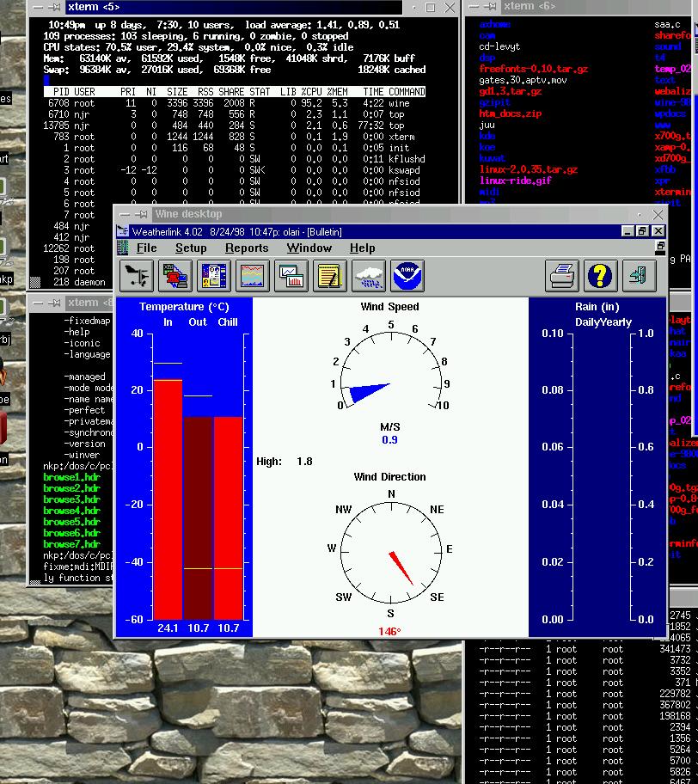The image size is (698, 784).
Task: Open the Weatherlink title bar system menu icon
Action: [x=123, y=231]
